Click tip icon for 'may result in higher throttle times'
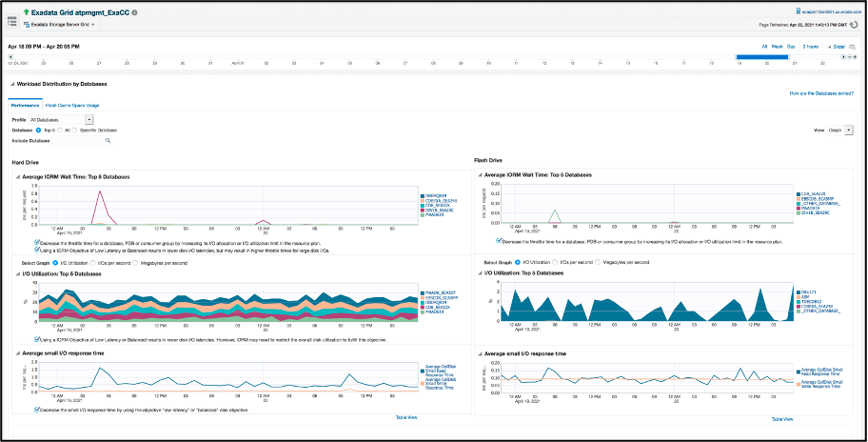Image resolution: width=868 pixels, height=442 pixels. click(36, 250)
